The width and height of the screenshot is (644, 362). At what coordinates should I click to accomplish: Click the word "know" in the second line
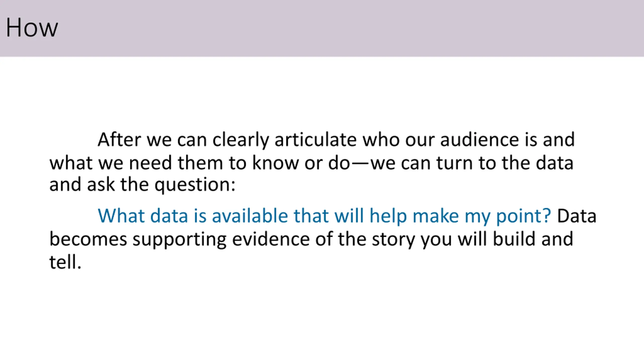275,163
